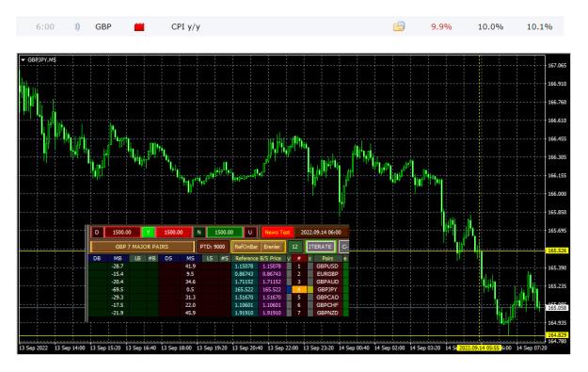
Task: Click the -69.5 MB value
Action: tap(118, 289)
